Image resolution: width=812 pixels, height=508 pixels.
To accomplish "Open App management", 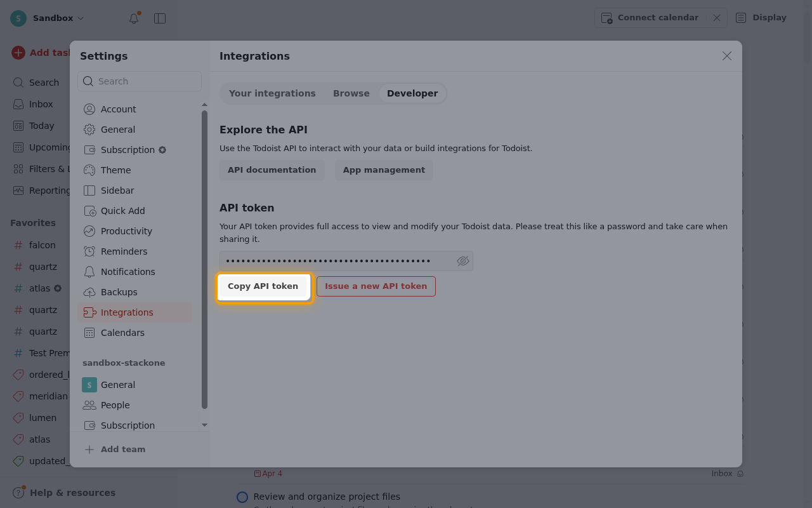I will tap(384, 170).
